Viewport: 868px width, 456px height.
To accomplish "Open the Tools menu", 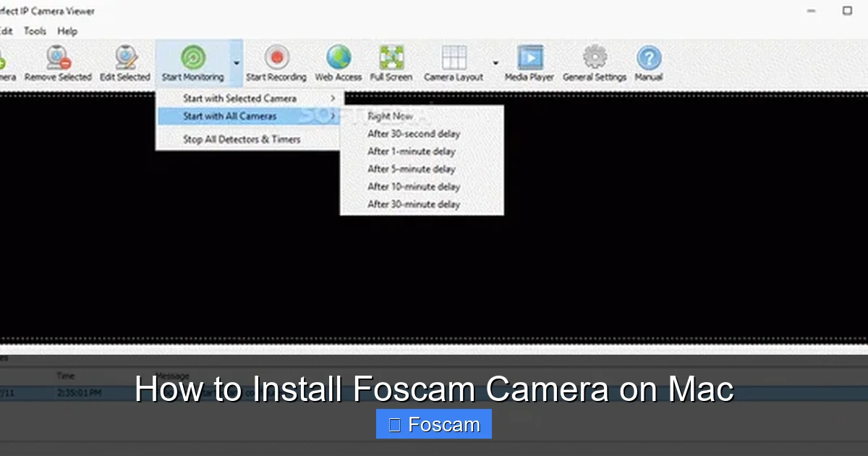I will coord(33,31).
